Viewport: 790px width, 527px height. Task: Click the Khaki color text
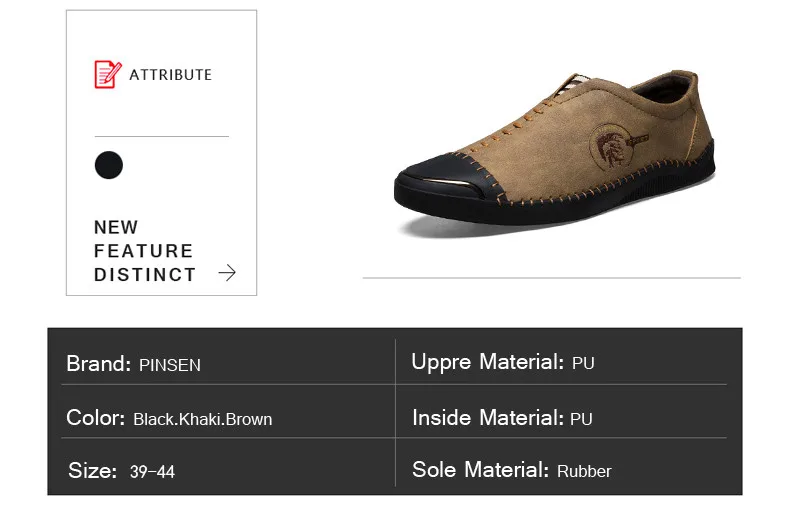point(201,419)
